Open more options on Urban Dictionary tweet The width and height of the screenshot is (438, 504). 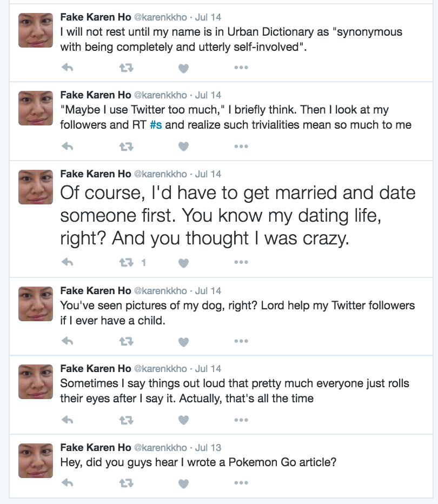coord(241,68)
